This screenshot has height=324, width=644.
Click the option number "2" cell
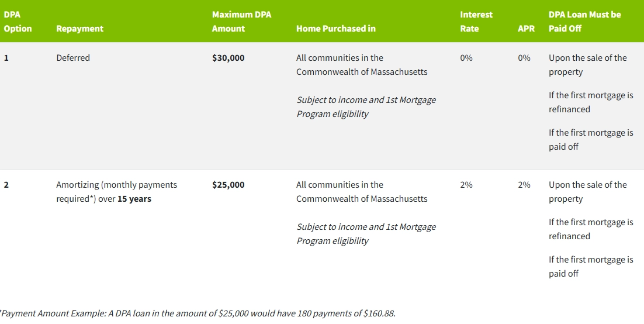click(6, 185)
